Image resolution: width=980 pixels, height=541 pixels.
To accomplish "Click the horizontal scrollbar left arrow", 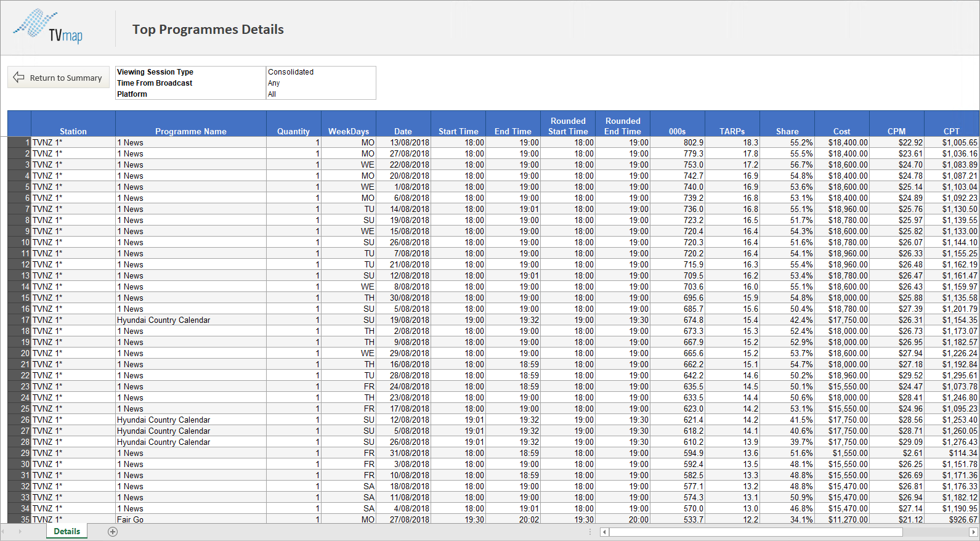I will tap(604, 532).
